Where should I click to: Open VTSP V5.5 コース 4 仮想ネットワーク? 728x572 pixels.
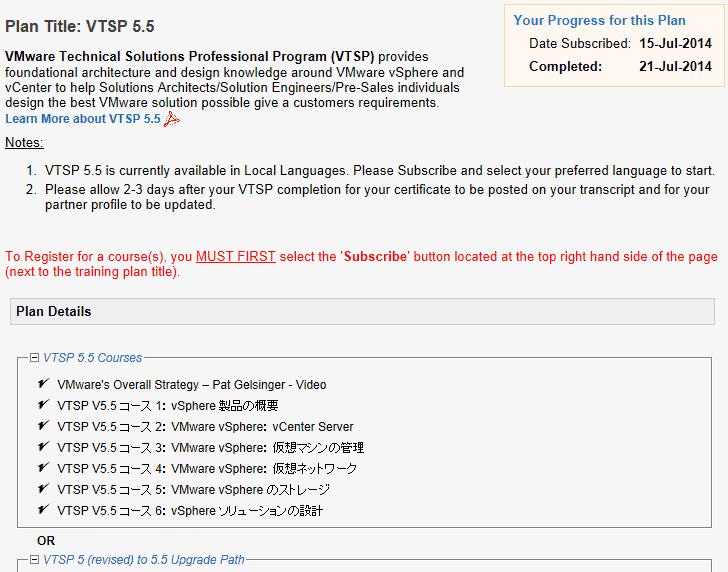click(207, 468)
